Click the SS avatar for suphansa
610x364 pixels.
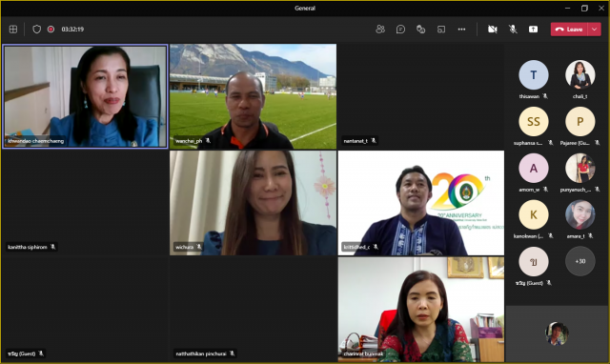(534, 121)
